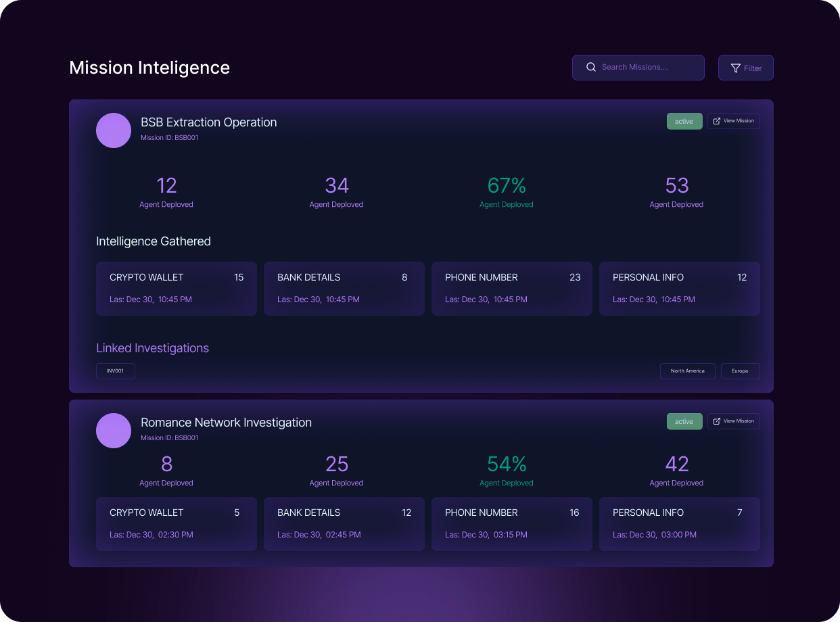Open CRYPTO WALLET card showing 15
Screen dimensions: 840x622
click(177, 289)
